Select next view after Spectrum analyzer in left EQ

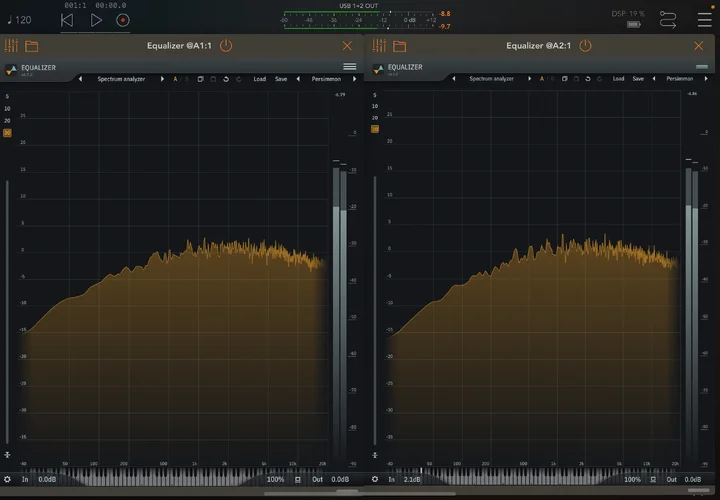pyautogui.click(x=162, y=79)
